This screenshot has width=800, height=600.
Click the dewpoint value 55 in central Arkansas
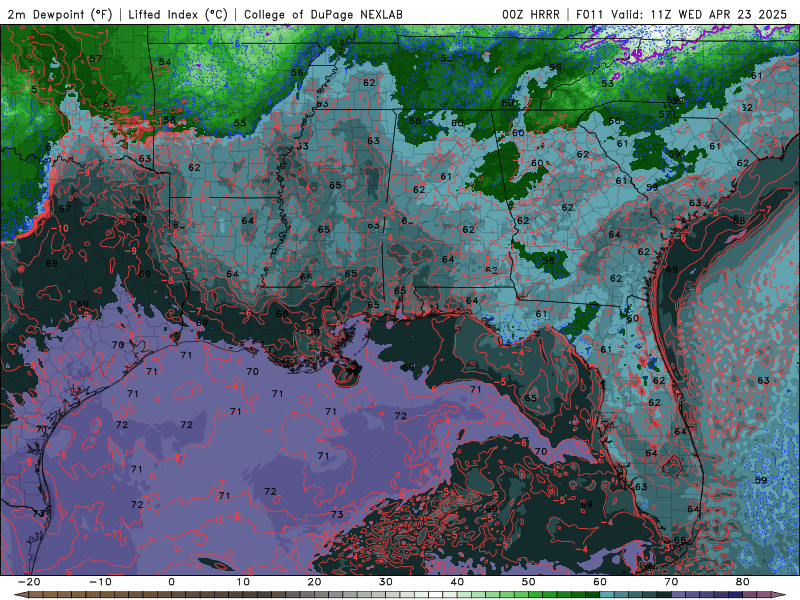240,123
